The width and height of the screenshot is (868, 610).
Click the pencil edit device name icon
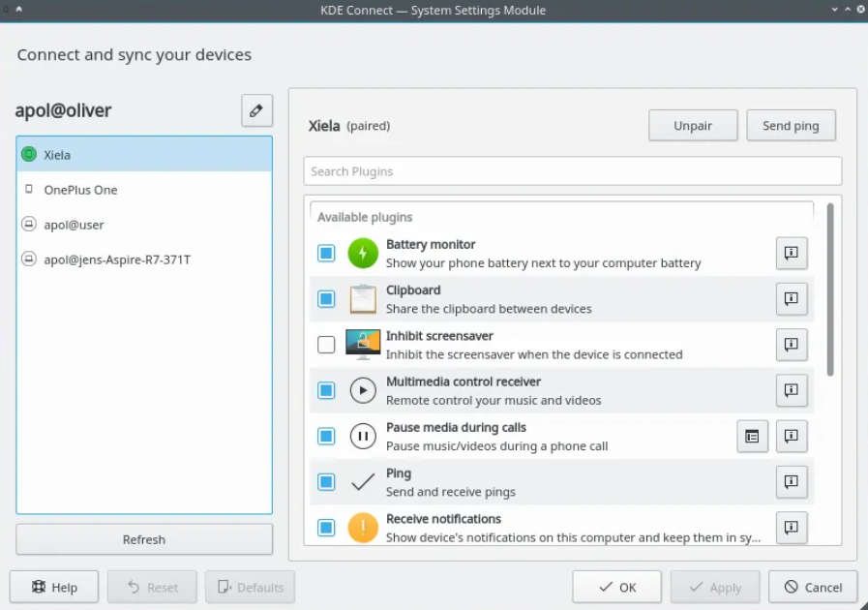tap(256, 110)
